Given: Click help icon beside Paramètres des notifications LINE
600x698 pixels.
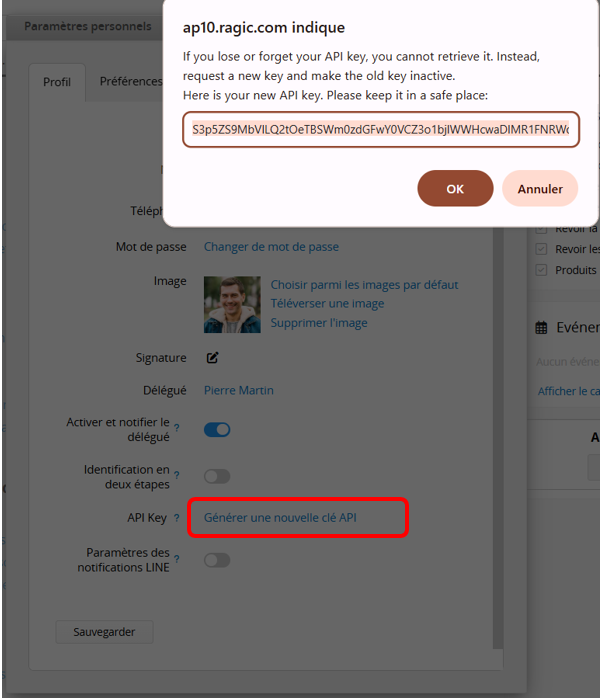Looking at the screenshot, I should (x=177, y=559).
